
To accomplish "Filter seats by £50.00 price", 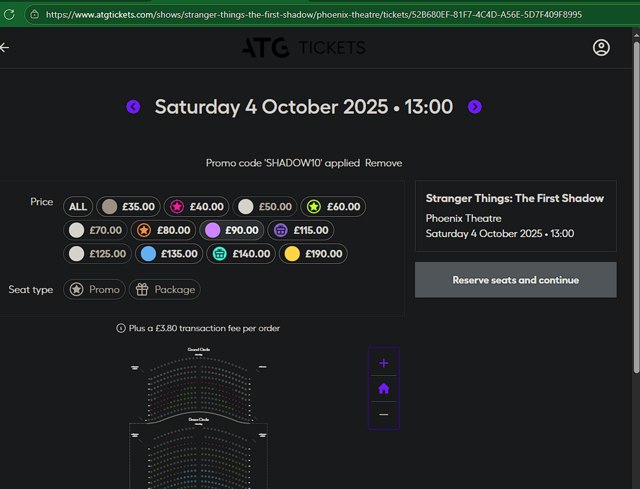I will 265,207.
